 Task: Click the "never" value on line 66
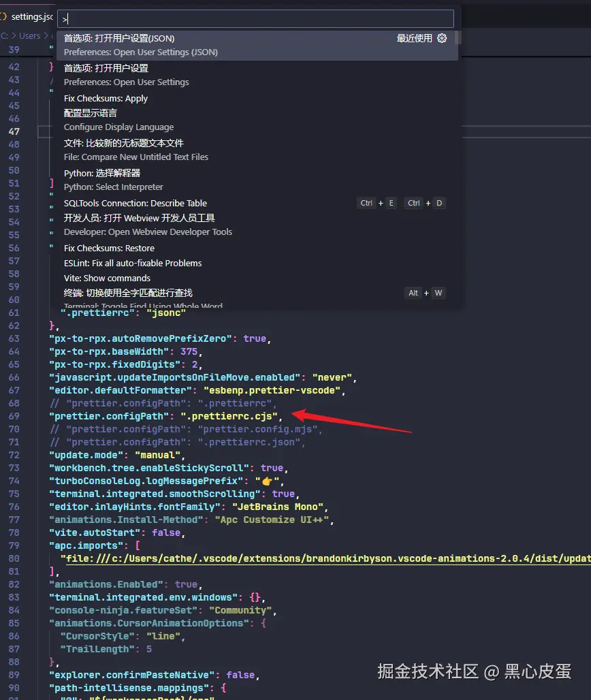click(332, 377)
